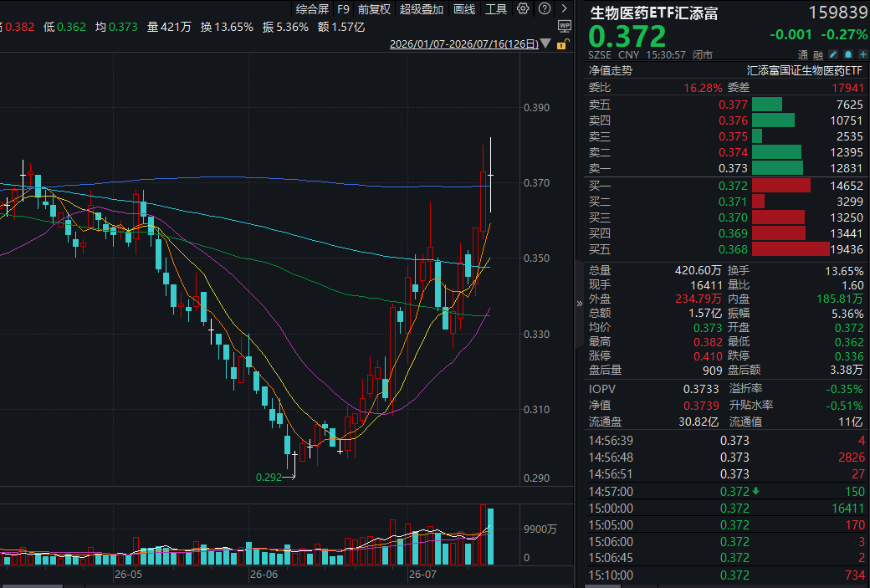This screenshot has height=588, width=870.
Task: Click the 2026/01/07-2026/07/16 date range link
Action: [x=463, y=43]
